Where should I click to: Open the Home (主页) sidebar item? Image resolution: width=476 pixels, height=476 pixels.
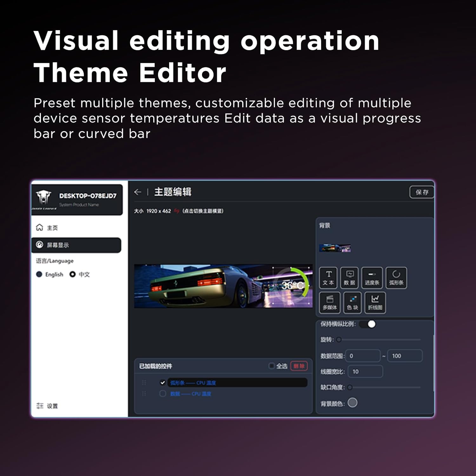52,228
